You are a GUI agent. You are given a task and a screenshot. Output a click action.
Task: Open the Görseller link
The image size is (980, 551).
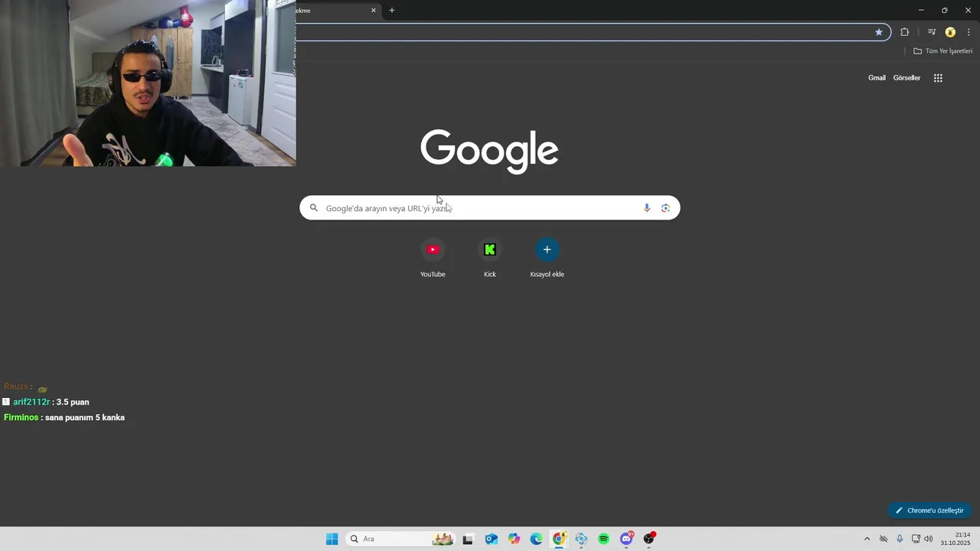(x=906, y=78)
